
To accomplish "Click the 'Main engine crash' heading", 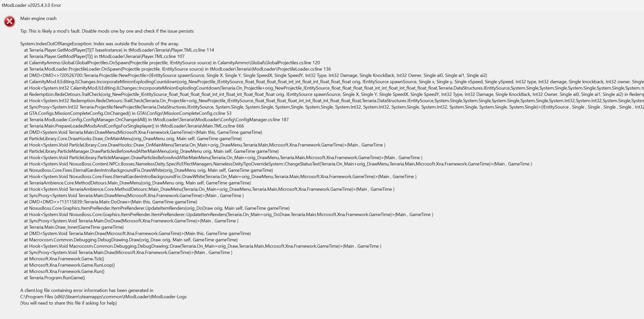I will point(38,18).
